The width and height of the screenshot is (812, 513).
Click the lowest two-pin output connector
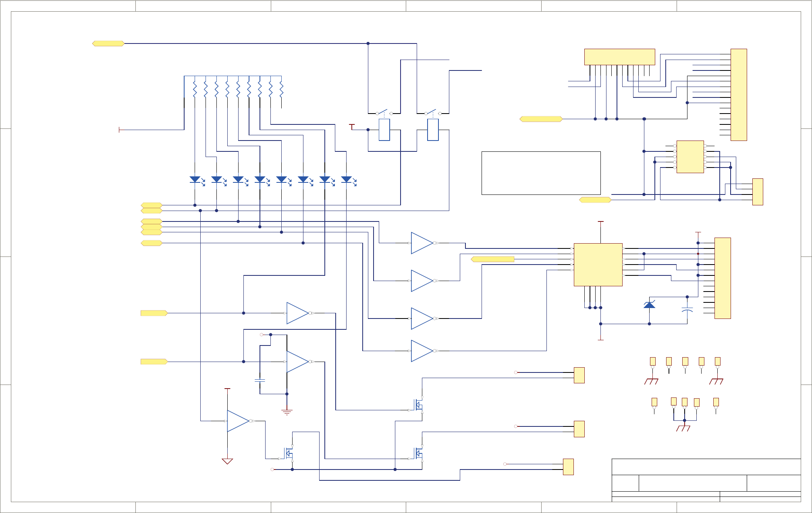click(568, 467)
